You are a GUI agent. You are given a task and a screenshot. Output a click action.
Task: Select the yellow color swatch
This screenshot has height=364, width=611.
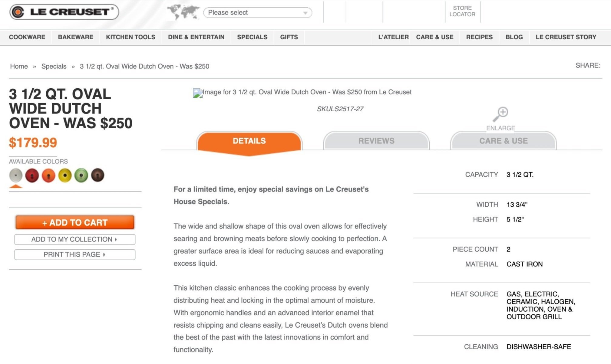click(65, 175)
